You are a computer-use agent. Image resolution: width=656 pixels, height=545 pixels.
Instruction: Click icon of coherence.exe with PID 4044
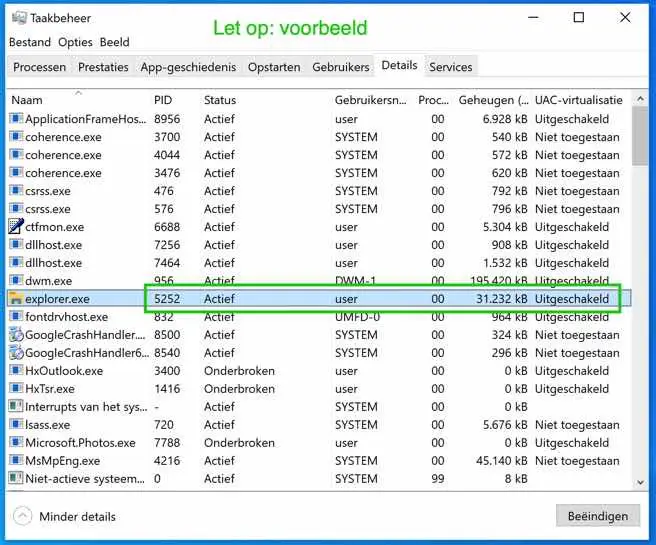coord(16,154)
